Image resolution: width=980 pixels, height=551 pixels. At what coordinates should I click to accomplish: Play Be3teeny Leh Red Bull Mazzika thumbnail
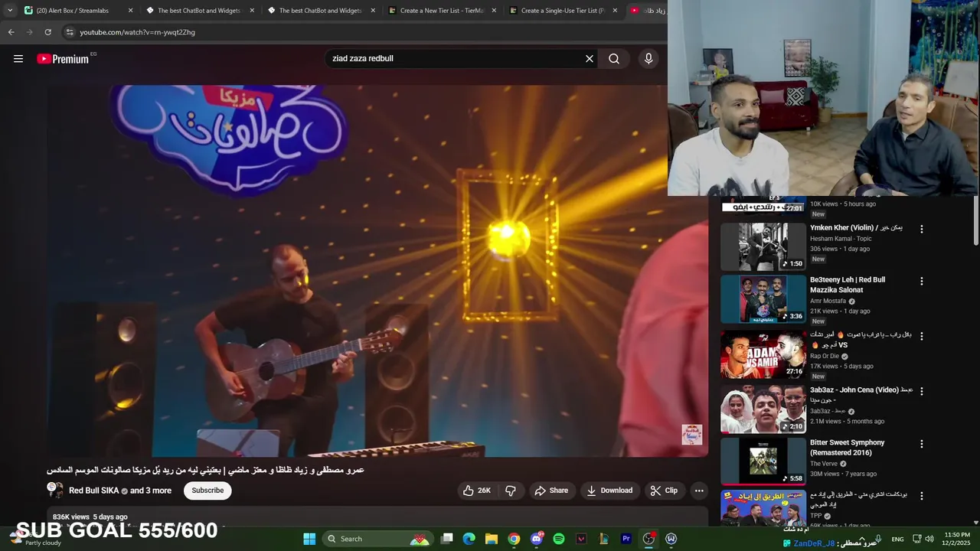click(x=763, y=299)
